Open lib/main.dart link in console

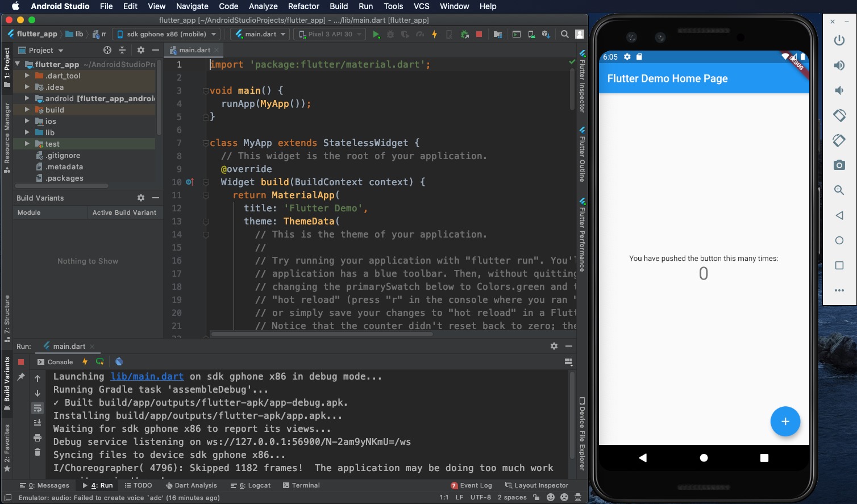(147, 376)
